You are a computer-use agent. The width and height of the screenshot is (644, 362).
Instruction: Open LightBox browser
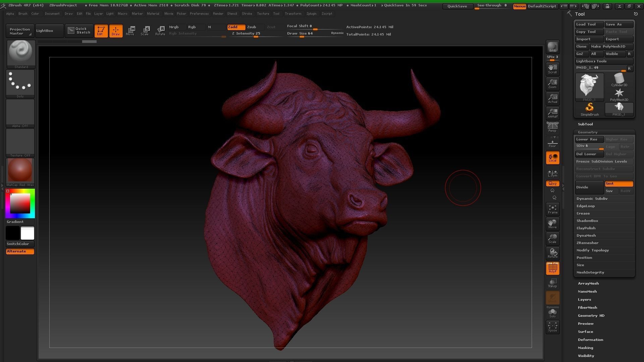pyautogui.click(x=49, y=31)
